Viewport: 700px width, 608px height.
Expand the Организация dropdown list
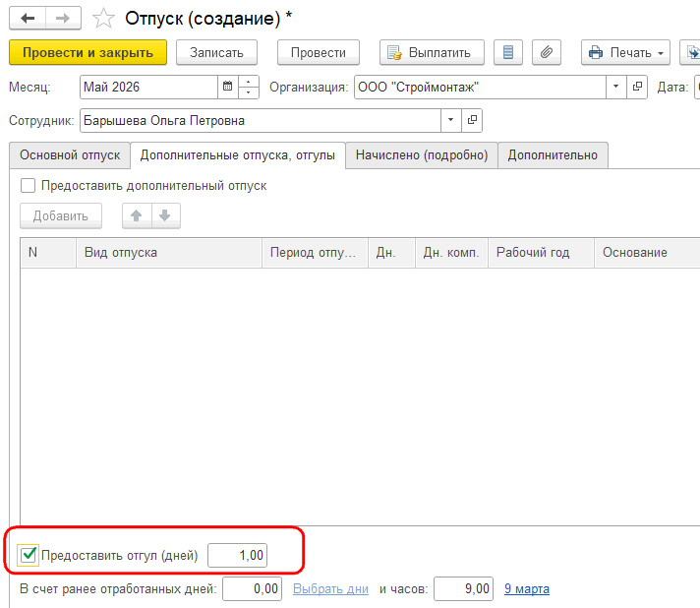click(x=616, y=87)
